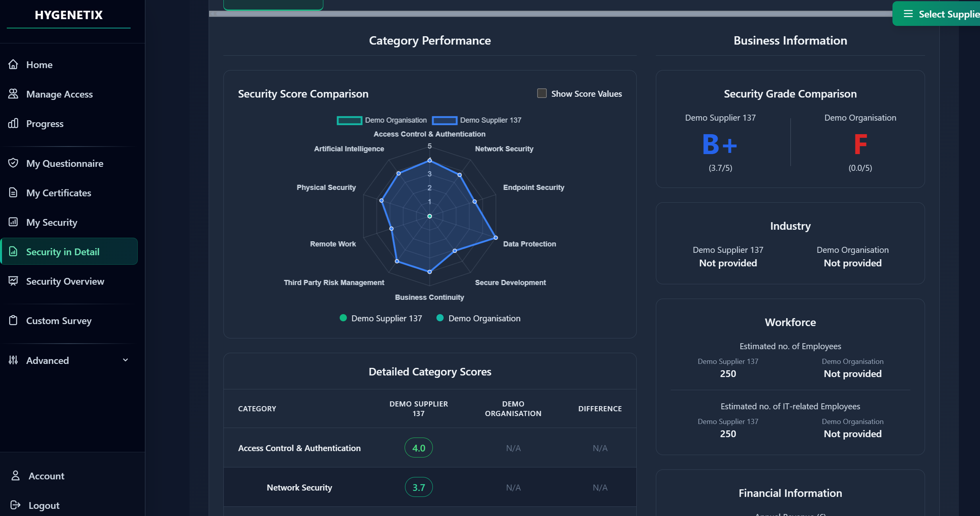The width and height of the screenshot is (980, 516).
Task: Click the HYGENETIX logo
Action: pos(68,15)
